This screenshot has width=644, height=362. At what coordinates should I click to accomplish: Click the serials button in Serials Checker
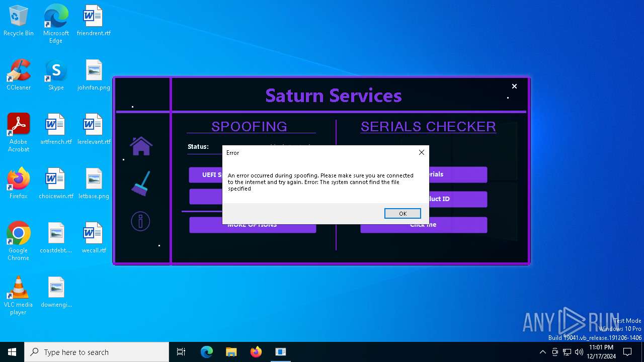tap(458, 174)
